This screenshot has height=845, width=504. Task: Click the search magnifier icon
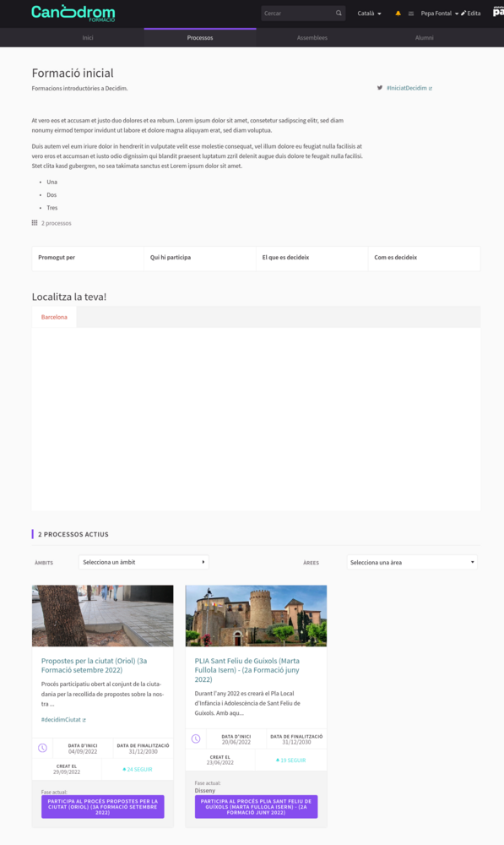coord(339,13)
